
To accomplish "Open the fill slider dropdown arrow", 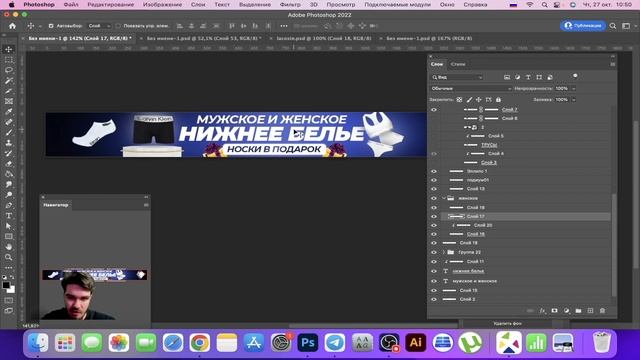I will point(574,100).
